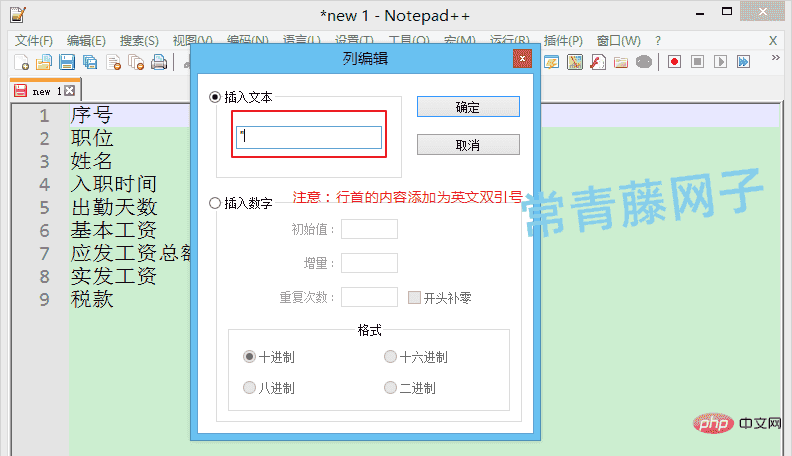The width and height of the screenshot is (792, 456).
Task: Choose the 十六进制 format radio button
Action: [x=390, y=357]
